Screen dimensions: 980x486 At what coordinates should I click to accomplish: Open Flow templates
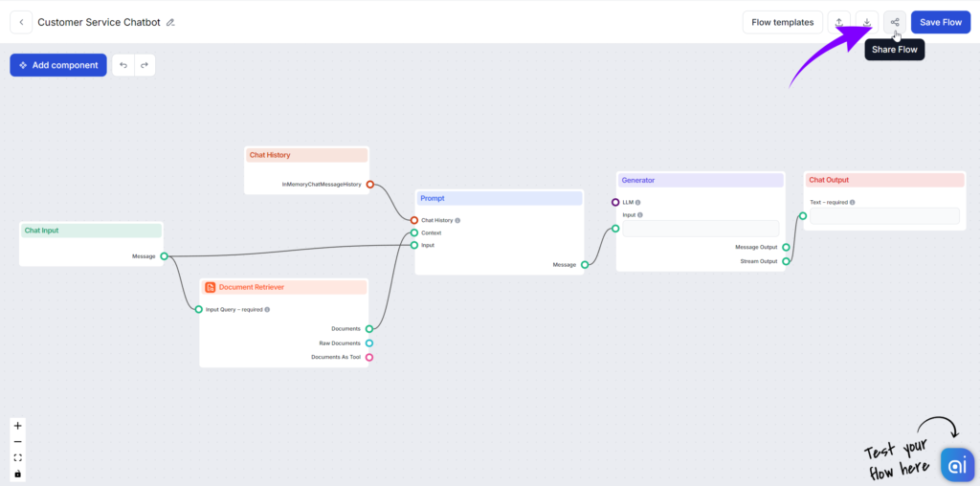[782, 22]
